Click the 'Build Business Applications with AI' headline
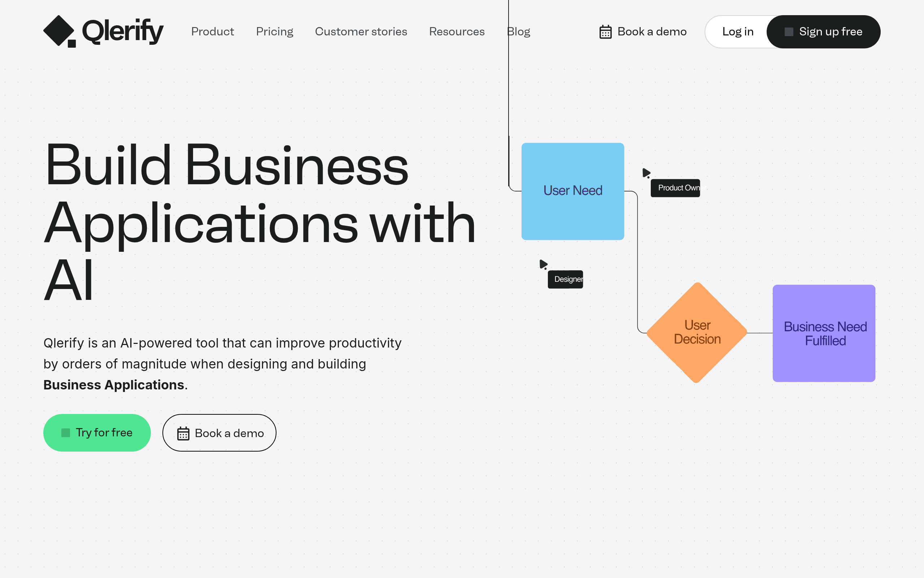The image size is (924, 578). (x=260, y=223)
